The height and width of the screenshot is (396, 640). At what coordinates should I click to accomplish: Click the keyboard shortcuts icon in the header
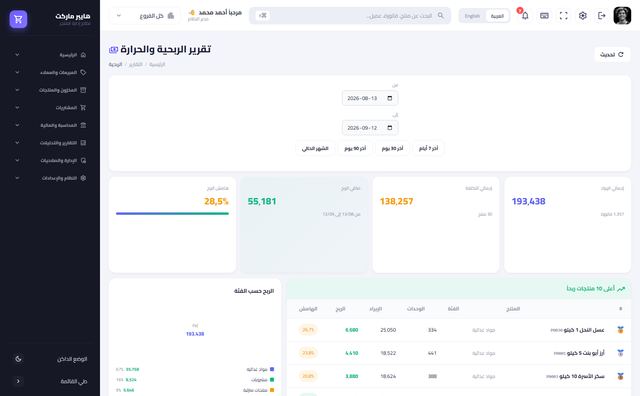coord(544,16)
